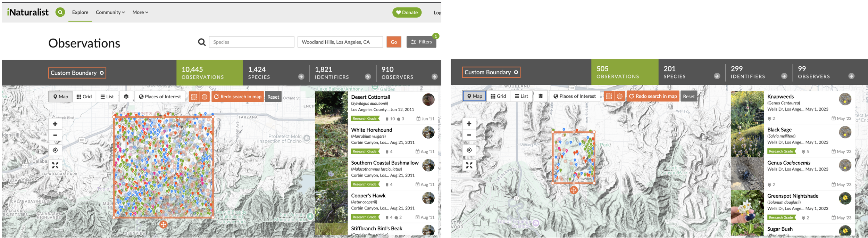
Task: Click the Woodland Hills location field
Action: pyautogui.click(x=340, y=42)
